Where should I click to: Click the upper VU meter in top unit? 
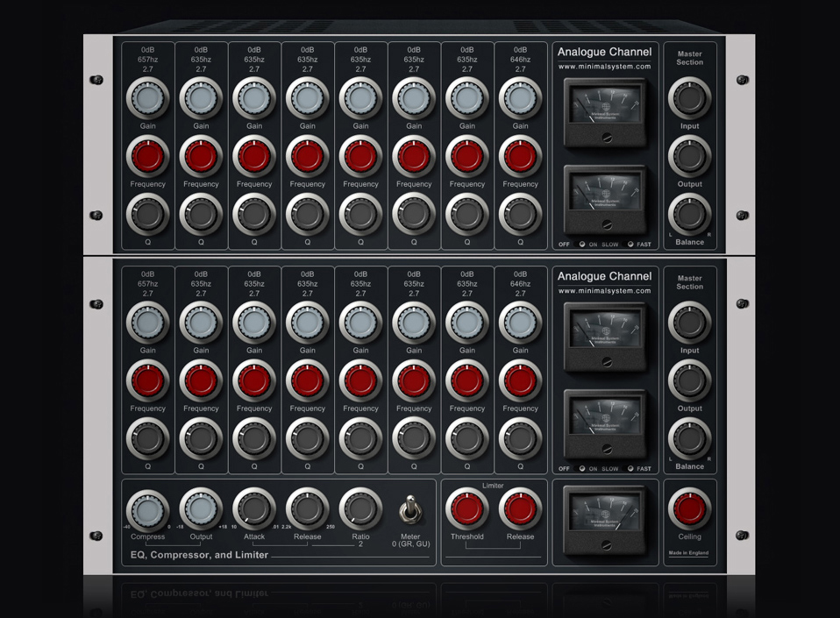pos(605,110)
